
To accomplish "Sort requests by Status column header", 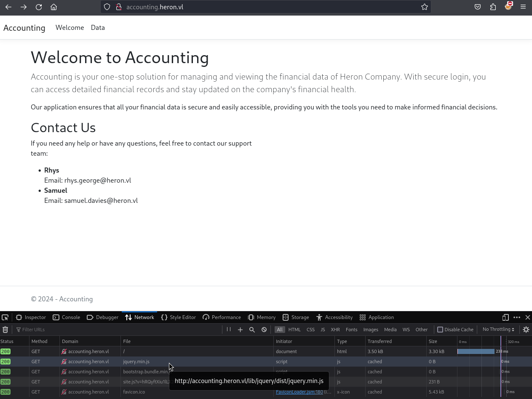I will 14,341.
